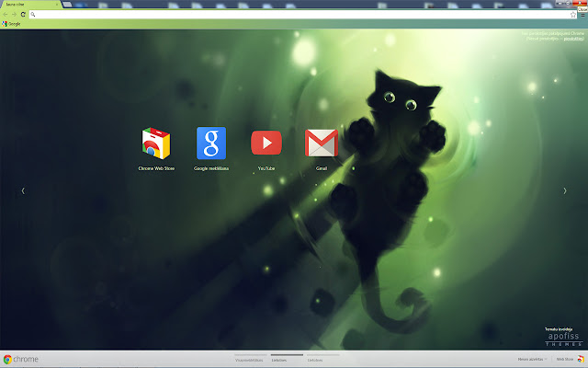Open the Chrome menu button
This screenshot has height=368, width=588.
point(582,15)
